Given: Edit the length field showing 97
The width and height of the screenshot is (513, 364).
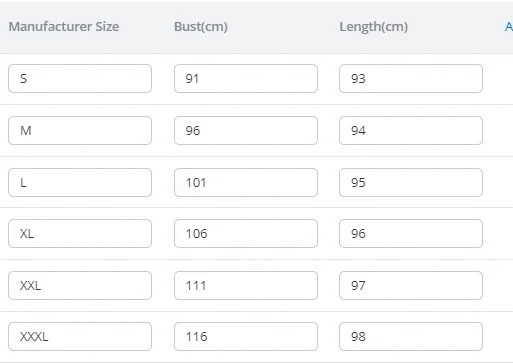Looking at the screenshot, I should pos(411,286).
